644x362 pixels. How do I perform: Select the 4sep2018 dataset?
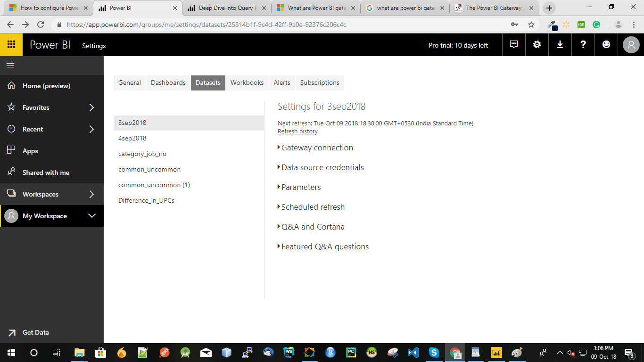pyautogui.click(x=189, y=138)
